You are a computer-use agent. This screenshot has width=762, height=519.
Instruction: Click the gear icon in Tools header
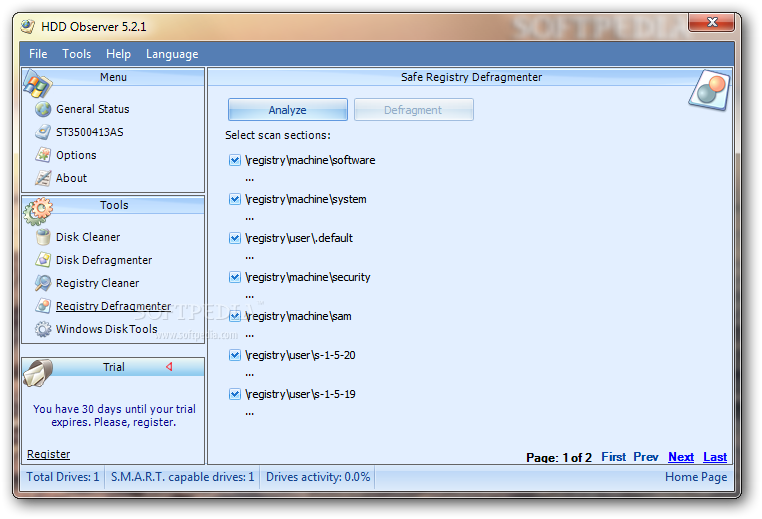[x=38, y=211]
